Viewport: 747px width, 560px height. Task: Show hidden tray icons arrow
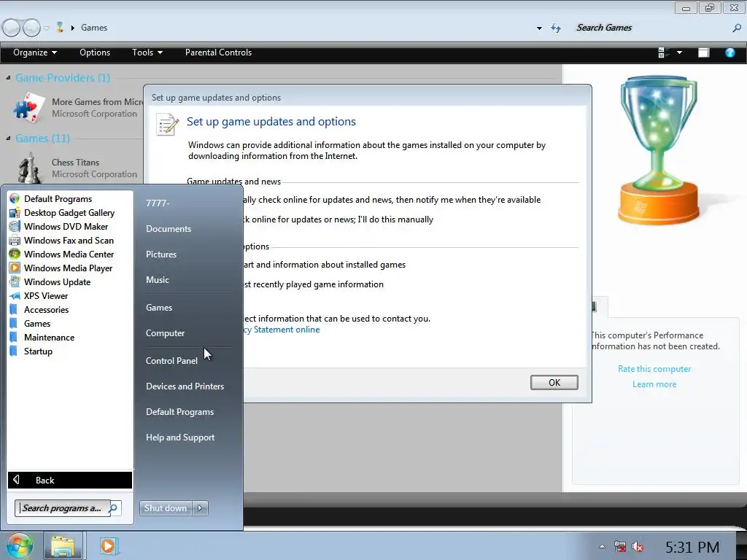pyautogui.click(x=602, y=547)
